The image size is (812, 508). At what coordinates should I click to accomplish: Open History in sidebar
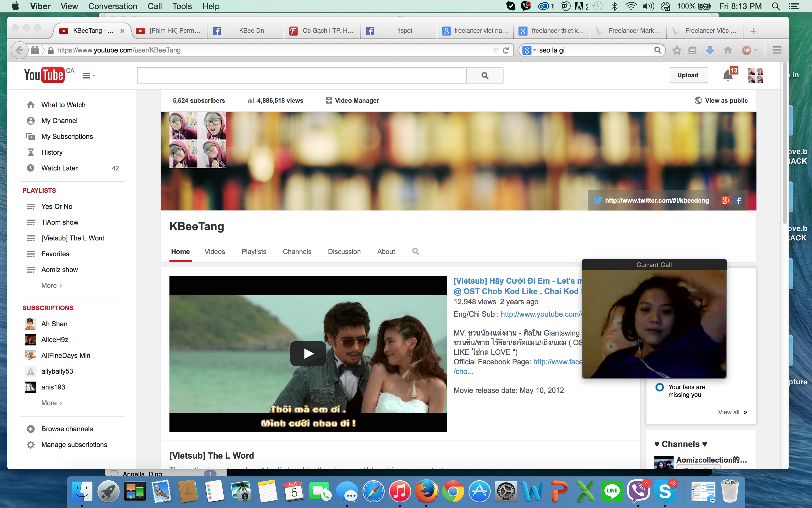click(52, 152)
